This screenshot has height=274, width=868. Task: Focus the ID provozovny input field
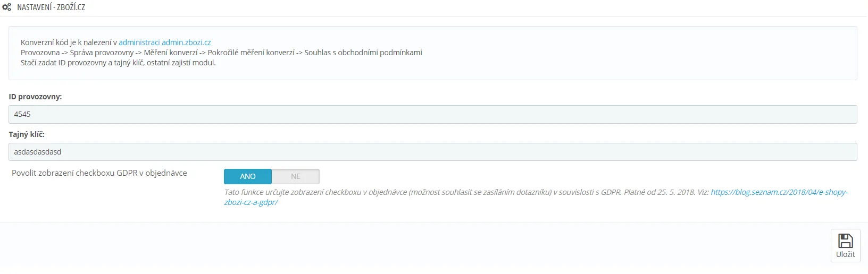pyautogui.click(x=432, y=114)
